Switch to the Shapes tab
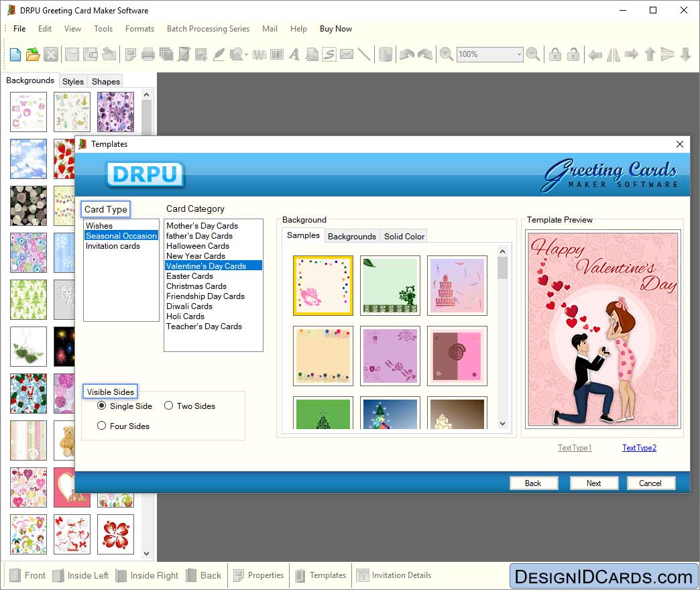Viewport: 700px width, 590px height. click(106, 82)
